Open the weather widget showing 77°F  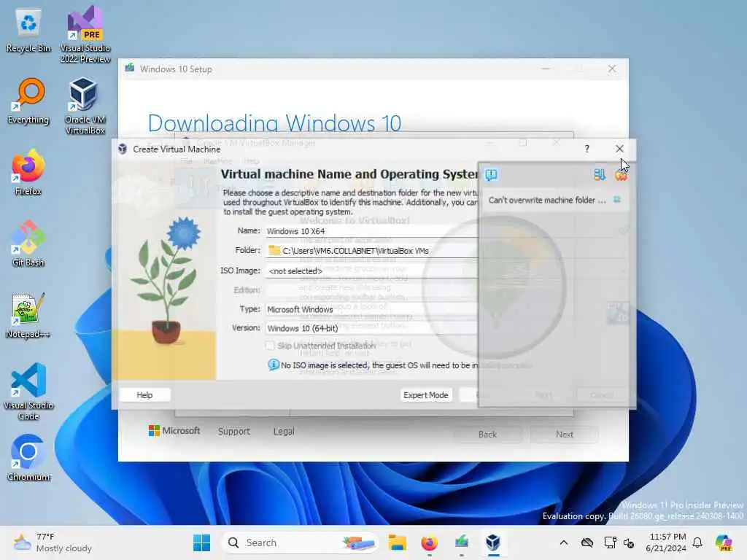pyautogui.click(x=53, y=542)
